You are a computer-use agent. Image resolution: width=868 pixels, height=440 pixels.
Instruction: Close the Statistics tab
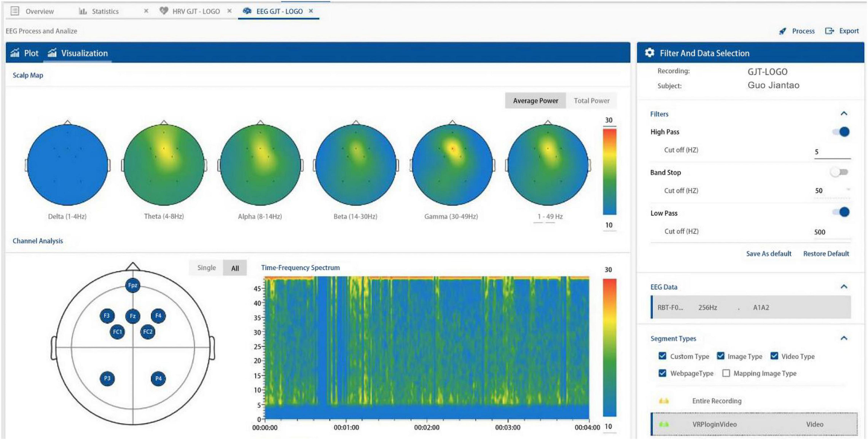click(146, 11)
